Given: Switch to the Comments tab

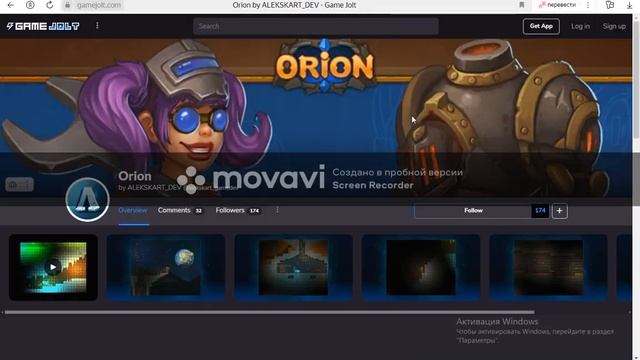Looking at the screenshot, I should coord(180,210).
